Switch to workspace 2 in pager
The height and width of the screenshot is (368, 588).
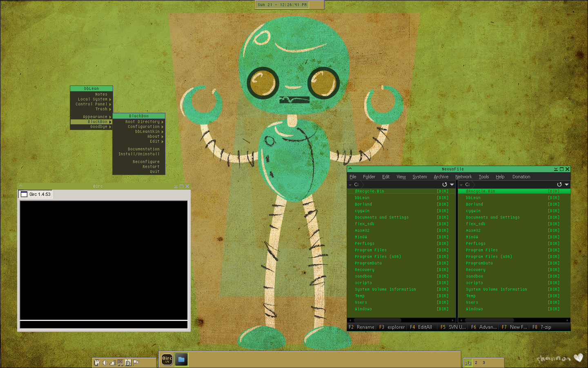pyautogui.click(x=476, y=362)
